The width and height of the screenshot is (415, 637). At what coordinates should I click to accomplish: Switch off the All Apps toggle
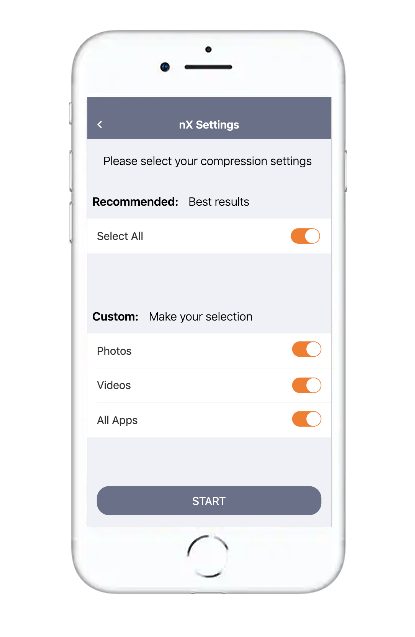coord(307,419)
